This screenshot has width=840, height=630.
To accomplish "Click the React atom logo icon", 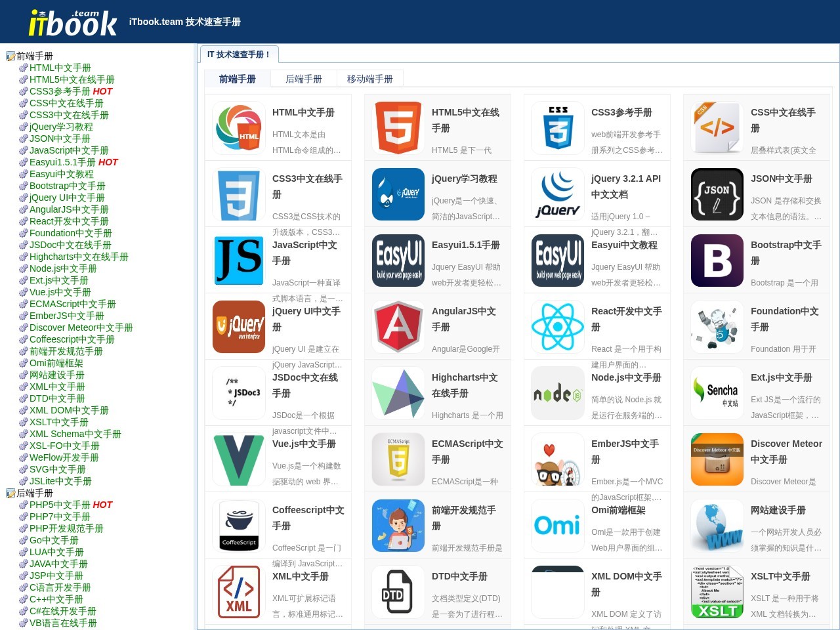I will pos(558,327).
